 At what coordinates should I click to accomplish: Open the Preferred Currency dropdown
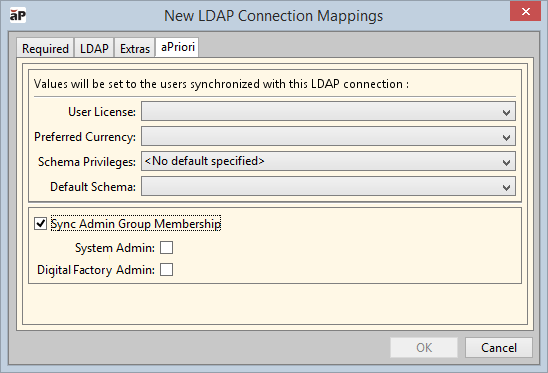click(x=328, y=136)
